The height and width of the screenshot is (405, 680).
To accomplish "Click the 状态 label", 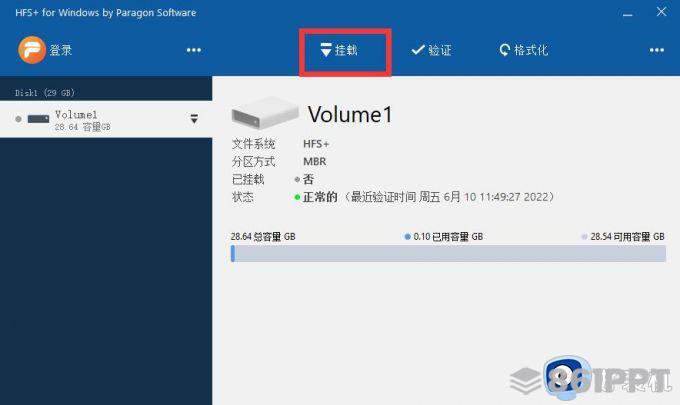I will [x=242, y=197].
